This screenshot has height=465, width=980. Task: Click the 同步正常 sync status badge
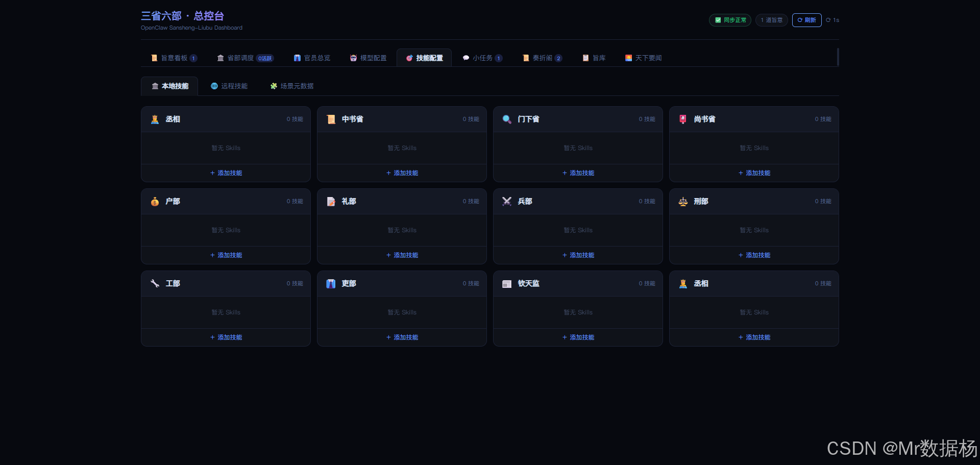tap(730, 20)
